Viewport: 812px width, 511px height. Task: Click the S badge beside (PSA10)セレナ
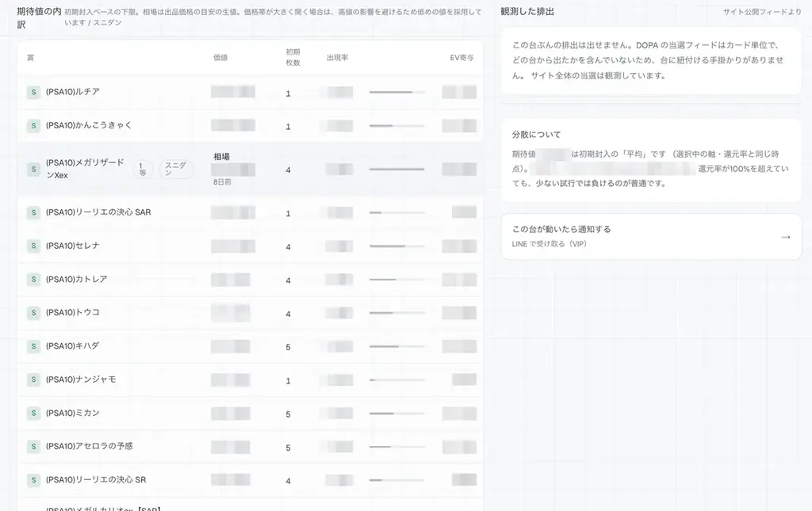(33, 246)
